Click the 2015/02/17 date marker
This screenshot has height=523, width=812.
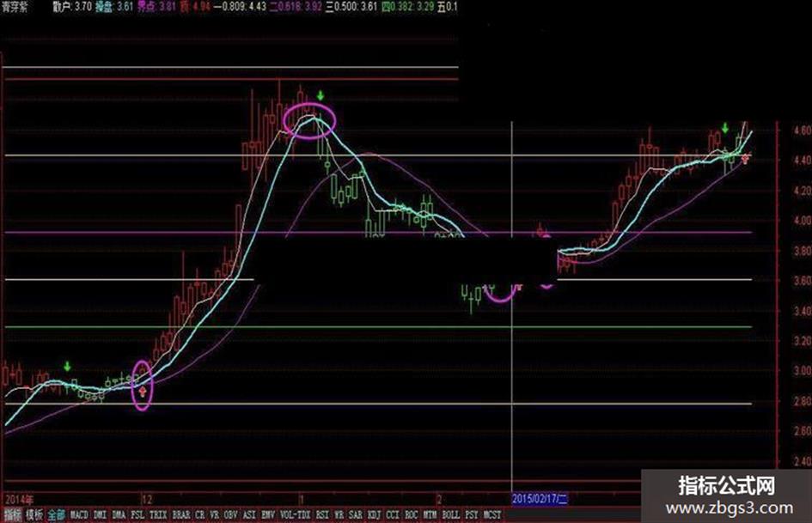pos(540,499)
